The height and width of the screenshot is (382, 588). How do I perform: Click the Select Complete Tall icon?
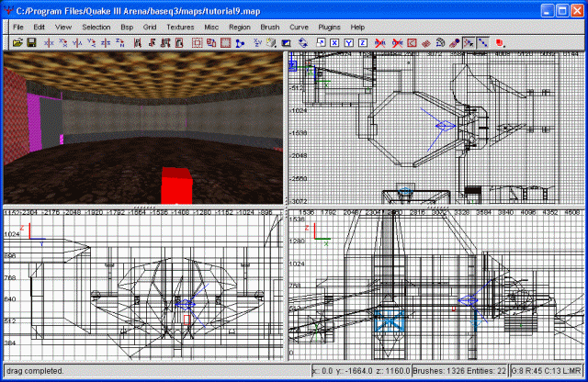pos(137,43)
